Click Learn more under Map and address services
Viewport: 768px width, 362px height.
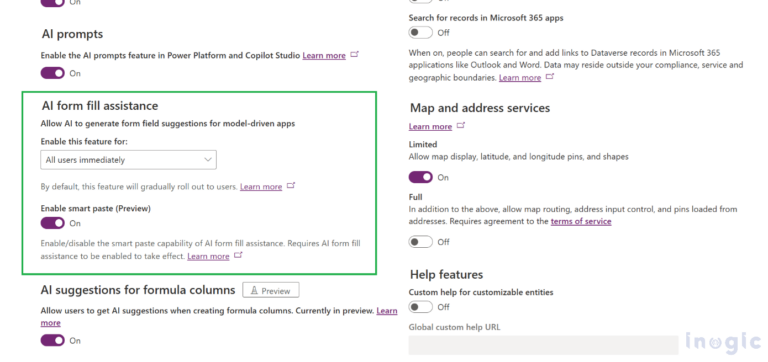click(x=430, y=126)
